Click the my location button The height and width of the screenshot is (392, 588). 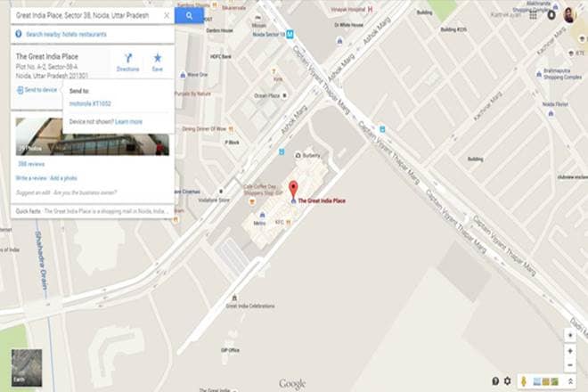pos(570,335)
